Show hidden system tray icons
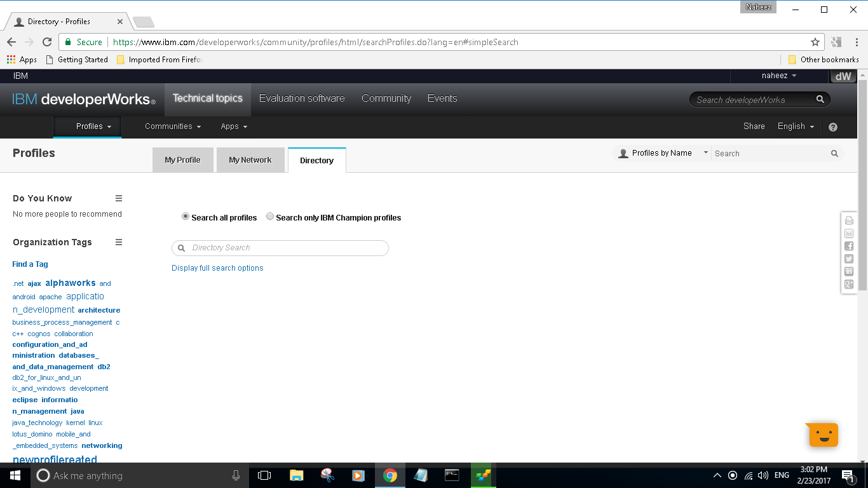The height and width of the screenshot is (488, 868). point(717,475)
